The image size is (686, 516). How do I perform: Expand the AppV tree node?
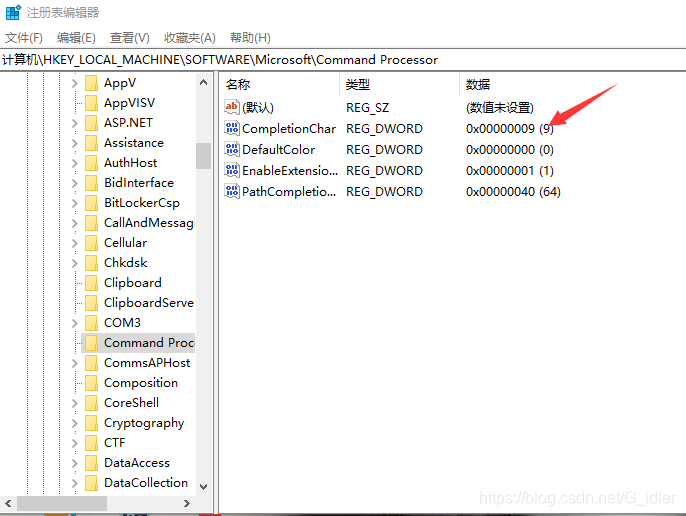pyautogui.click(x=74, y=83)
